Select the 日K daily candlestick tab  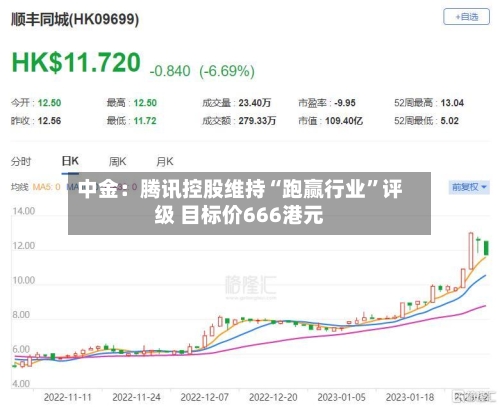tap(70, 161)
